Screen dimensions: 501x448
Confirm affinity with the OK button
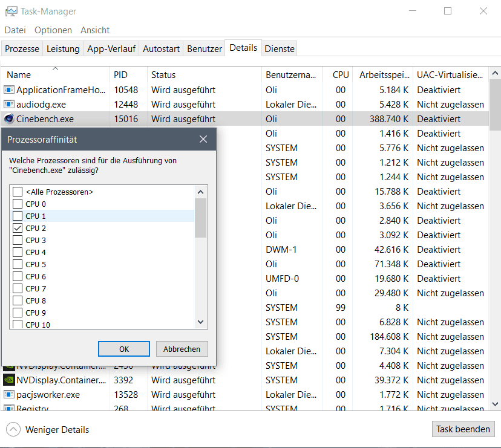pos(124,349)
